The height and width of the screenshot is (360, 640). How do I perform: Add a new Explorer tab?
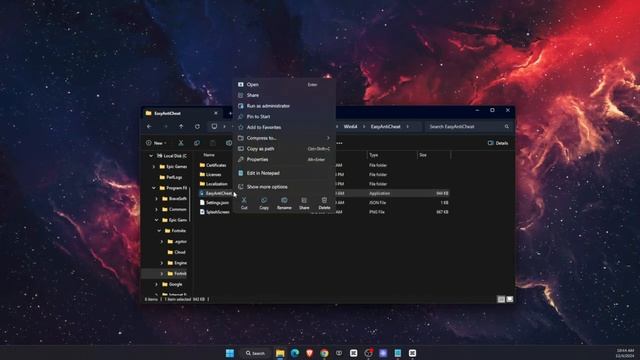(230, 113)
